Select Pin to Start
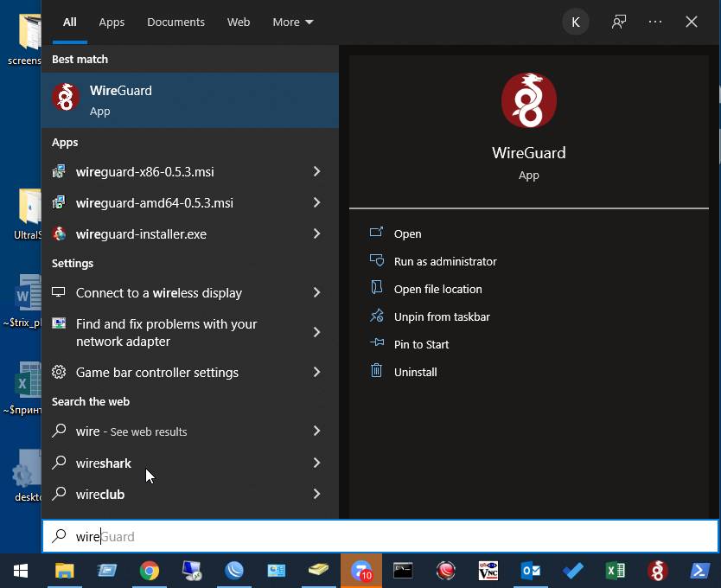This screenshot has height=588, width=721. pos(421,344)
